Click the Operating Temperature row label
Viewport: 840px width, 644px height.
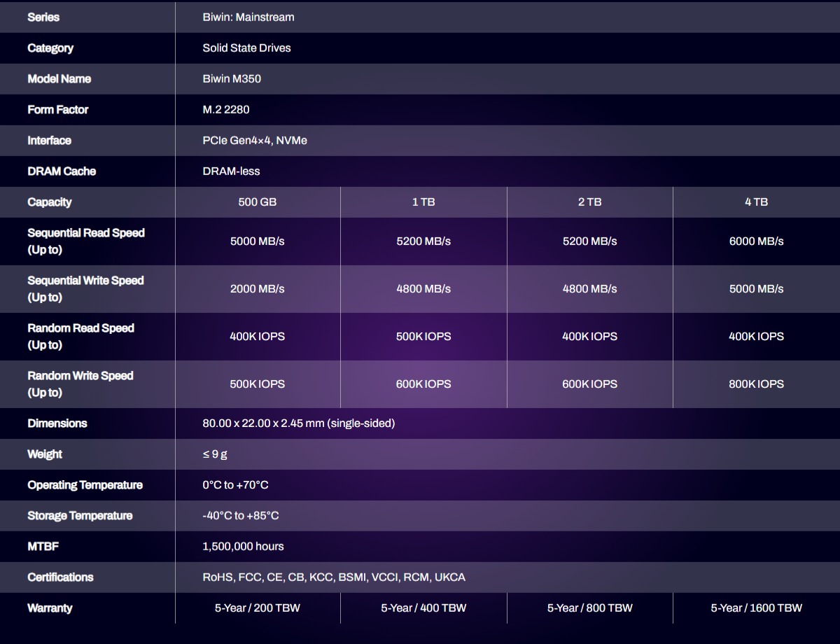click(85, 485)
